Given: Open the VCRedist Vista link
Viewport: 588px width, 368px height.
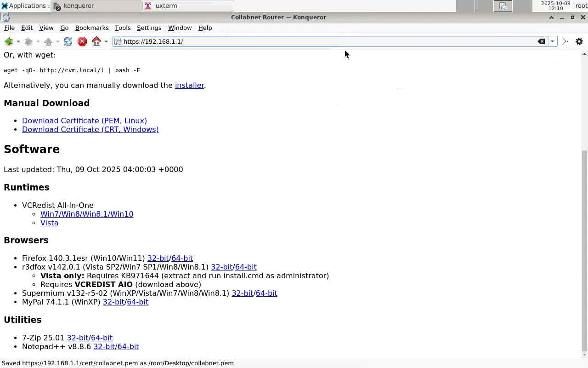Looking at the screenshot, I should 49,223.
